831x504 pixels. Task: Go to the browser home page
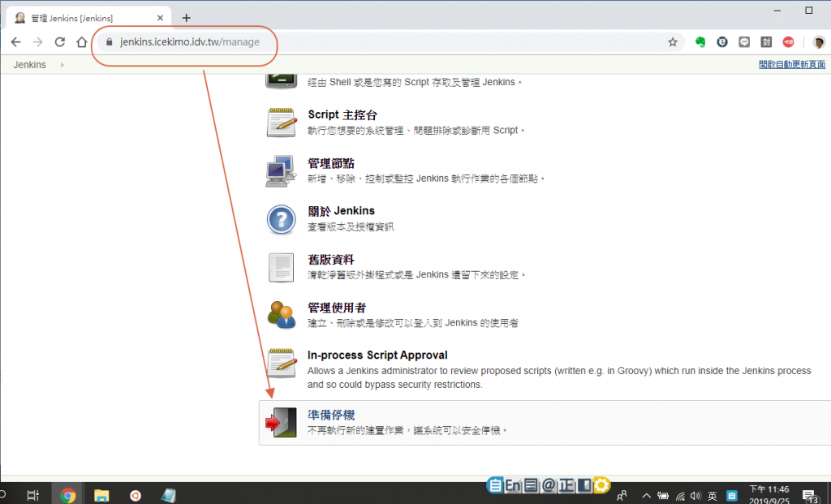tap(82, 42)
